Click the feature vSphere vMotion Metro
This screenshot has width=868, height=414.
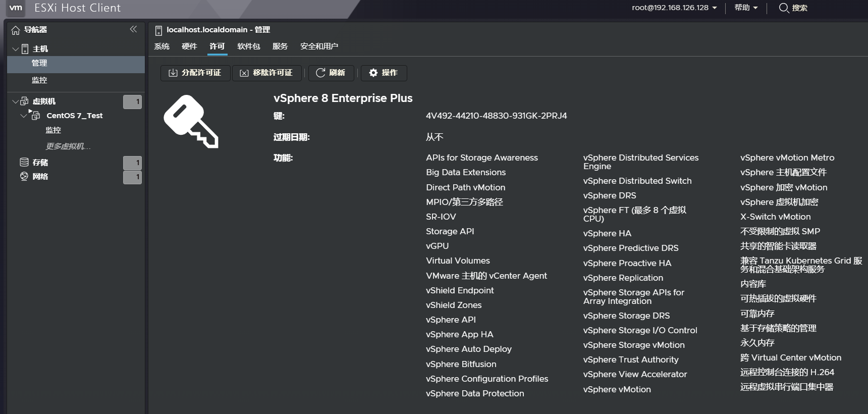[x=787, y=158]
